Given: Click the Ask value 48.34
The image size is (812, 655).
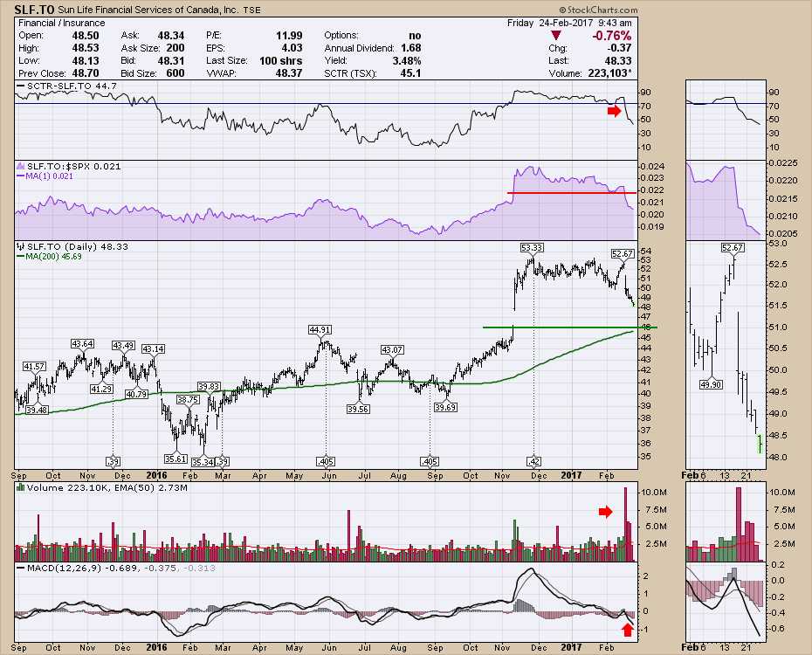Looking at the screenshot, I should point(171,35).
